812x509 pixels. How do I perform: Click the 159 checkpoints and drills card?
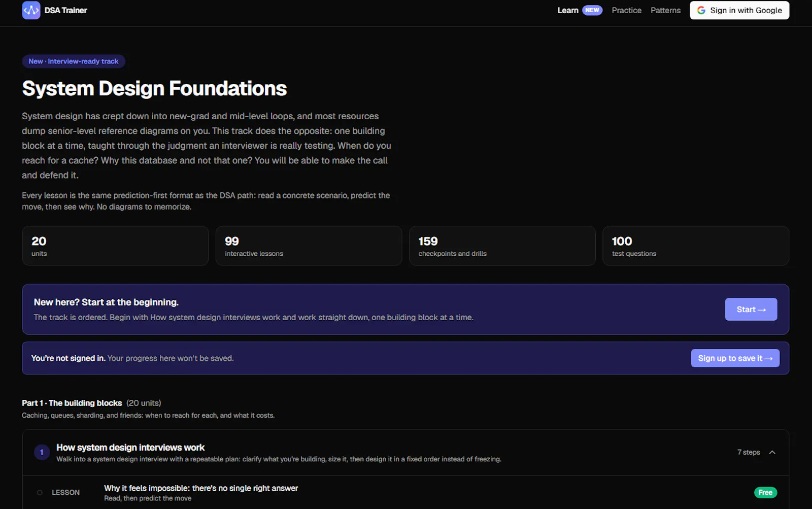point(502,246)
